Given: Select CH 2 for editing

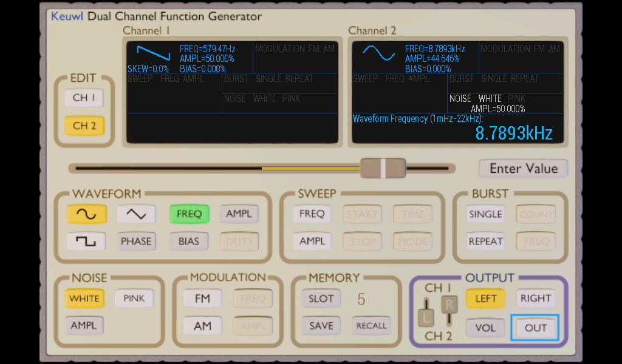Looking at the screenshot, I should point(84,126).
